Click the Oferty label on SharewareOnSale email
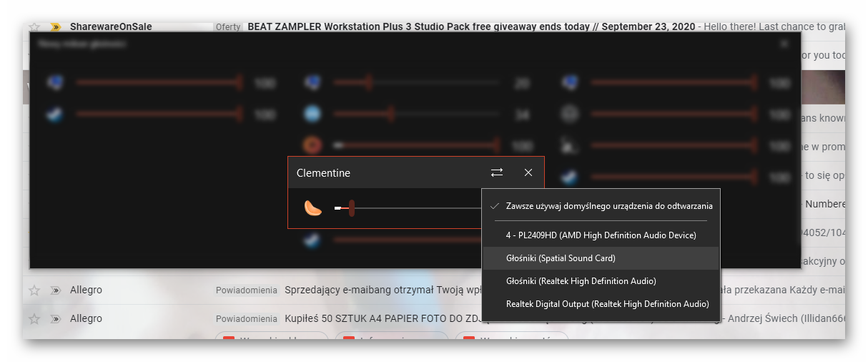Screen dimensions: 868x362 coord(228,26)
